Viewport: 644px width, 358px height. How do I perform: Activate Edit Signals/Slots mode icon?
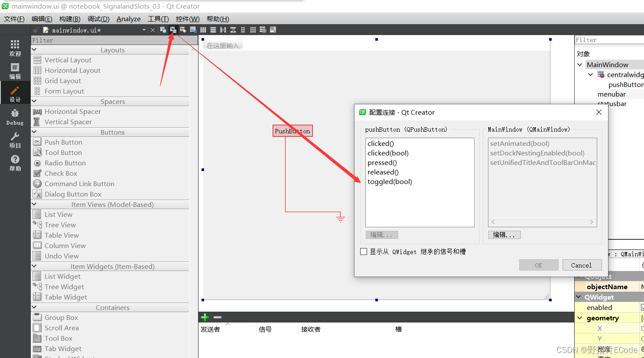pos(173,30)
